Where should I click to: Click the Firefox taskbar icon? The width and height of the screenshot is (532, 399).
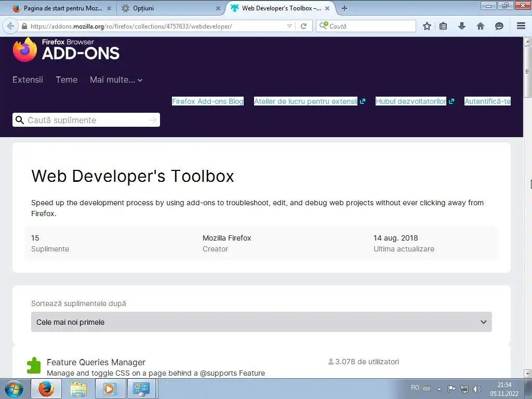[46, 389]
